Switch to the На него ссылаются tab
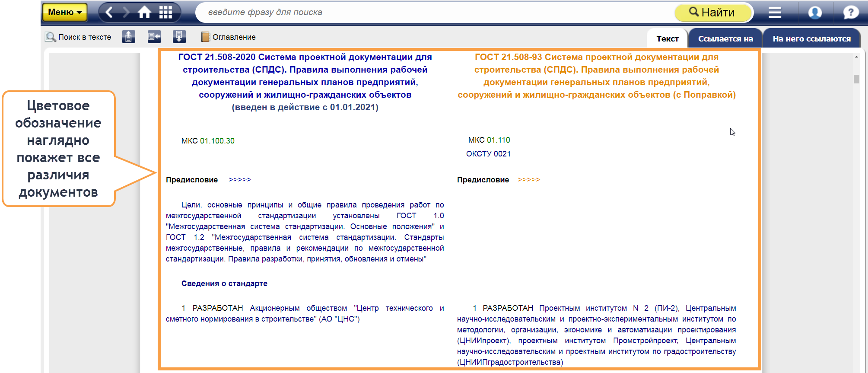Viewport: 868px width, 373px height. (x=811, y=38)
